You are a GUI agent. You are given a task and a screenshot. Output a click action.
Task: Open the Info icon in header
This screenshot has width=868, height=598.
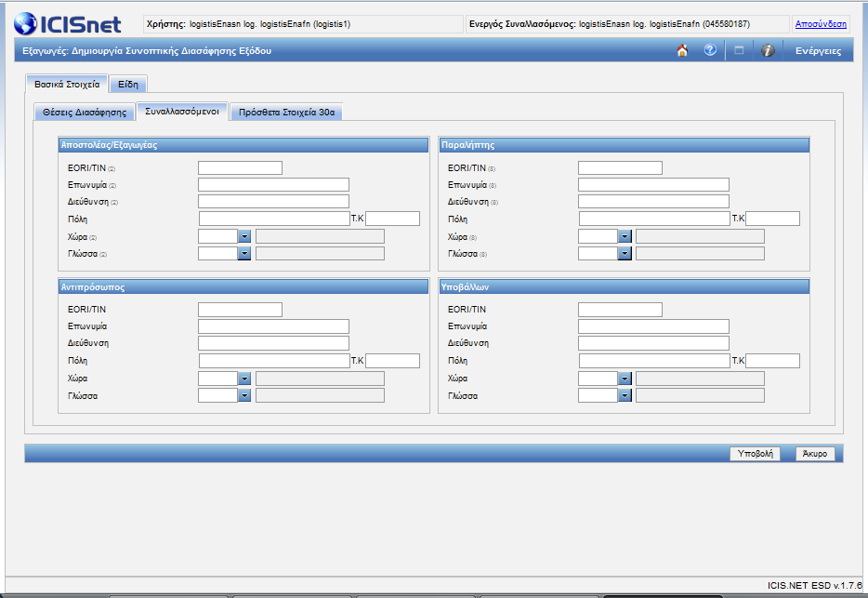(x=768, y=50)
